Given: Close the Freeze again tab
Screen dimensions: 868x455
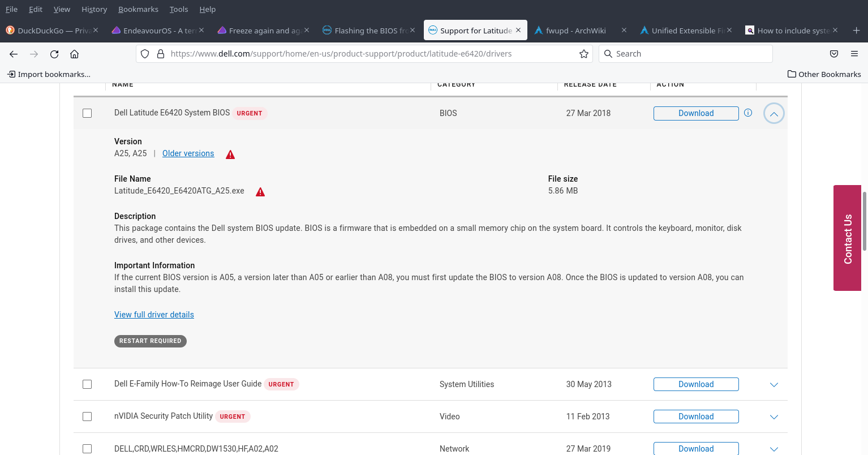Looking at the screenshot, I should (x=307, y=30).
